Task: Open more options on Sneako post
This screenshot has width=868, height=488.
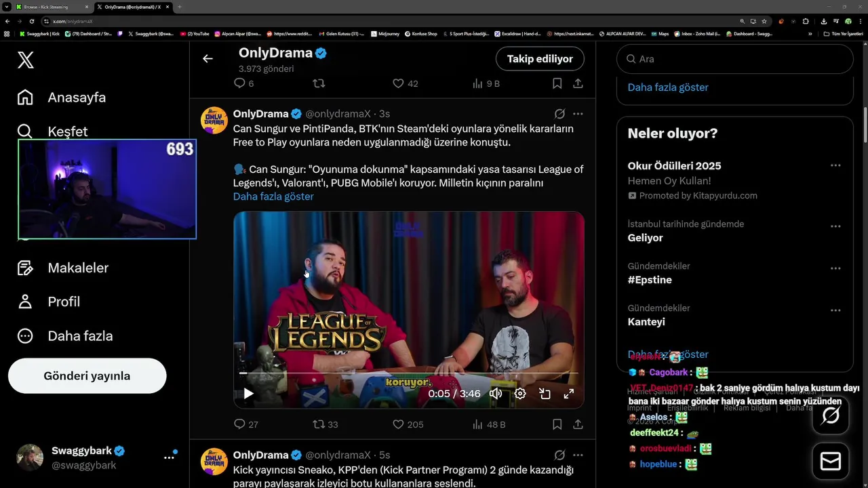Action: click(578, 455)
